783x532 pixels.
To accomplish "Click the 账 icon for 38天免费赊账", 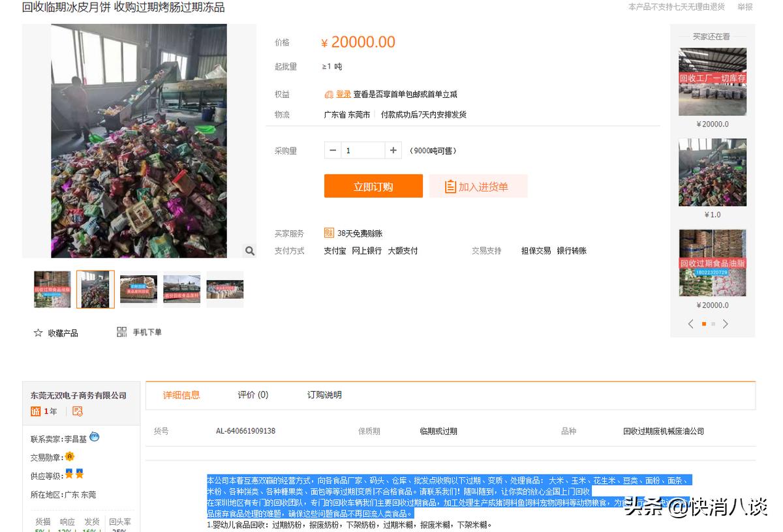I will pos(329,233).
